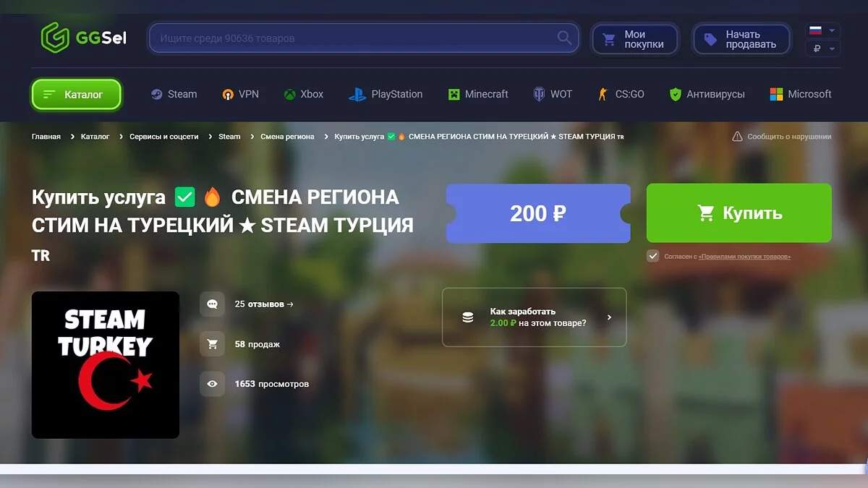This screenshot has width=868, height=488.
Task: Click Главная breadcrumb link
Action: [46, 137]
